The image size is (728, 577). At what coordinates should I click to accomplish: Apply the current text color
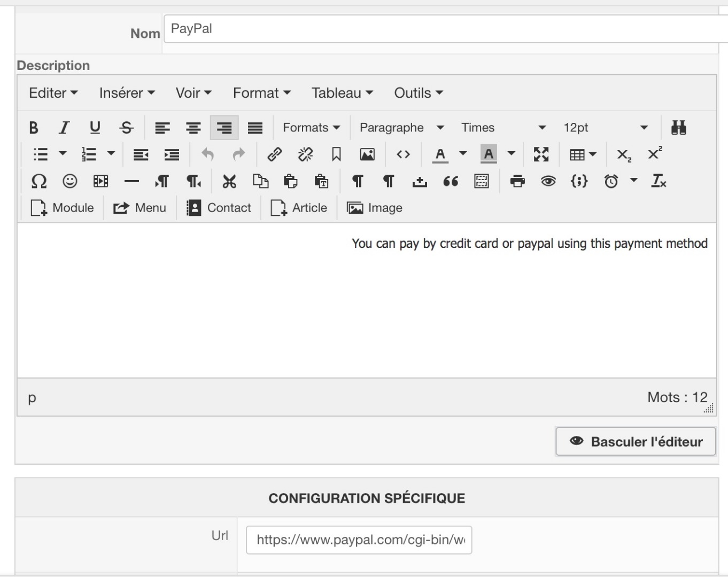pyautogui.click(x=440, y=155)
